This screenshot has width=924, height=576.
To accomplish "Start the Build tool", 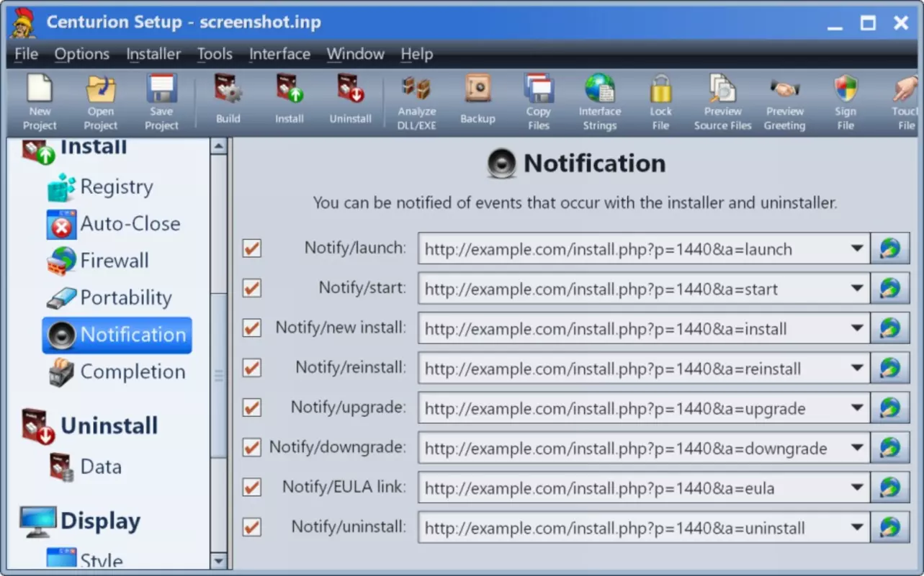I will (228, 99).
